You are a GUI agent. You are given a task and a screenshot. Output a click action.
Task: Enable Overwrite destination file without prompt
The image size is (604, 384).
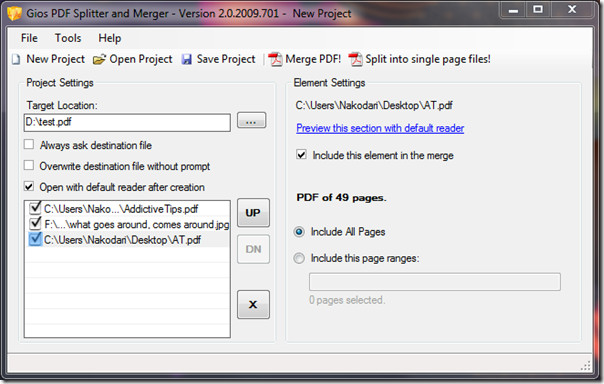tap(29, 165)
